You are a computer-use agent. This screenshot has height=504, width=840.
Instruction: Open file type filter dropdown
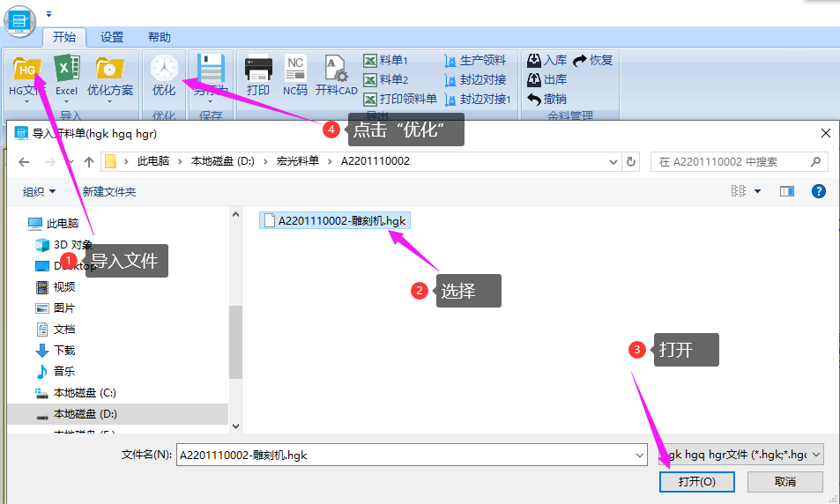[816, 455]
